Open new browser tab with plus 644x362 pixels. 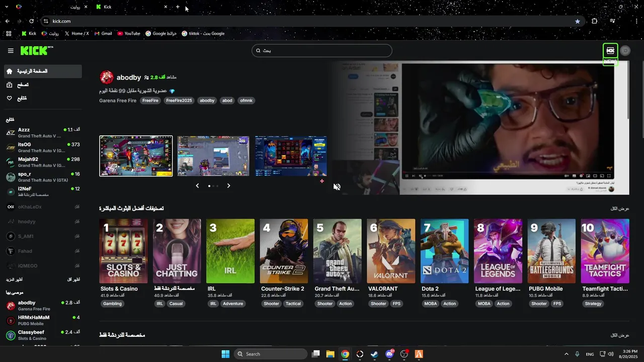[x=178, y=7]
